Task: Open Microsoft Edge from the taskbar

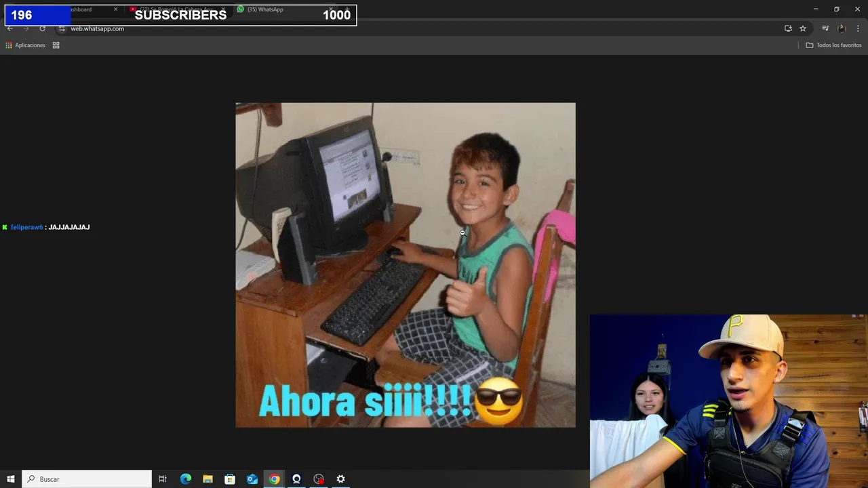Action: click(186, 479)
